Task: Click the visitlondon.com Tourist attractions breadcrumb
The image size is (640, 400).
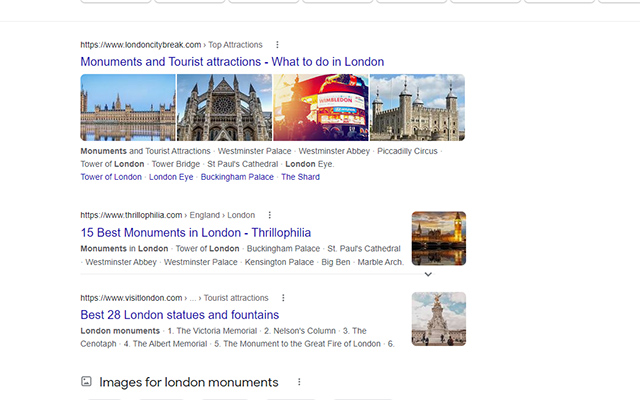Action: (x=174, y=298)
